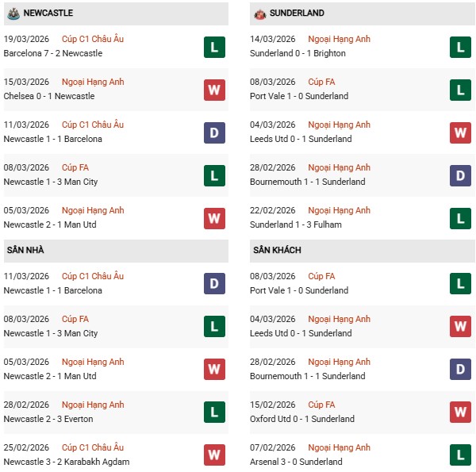This screenshot has width=476, height=472.
Task: Click the L badge for Arsenal 3 - 0 Sunderland
Action: click(x=460, y=455)
